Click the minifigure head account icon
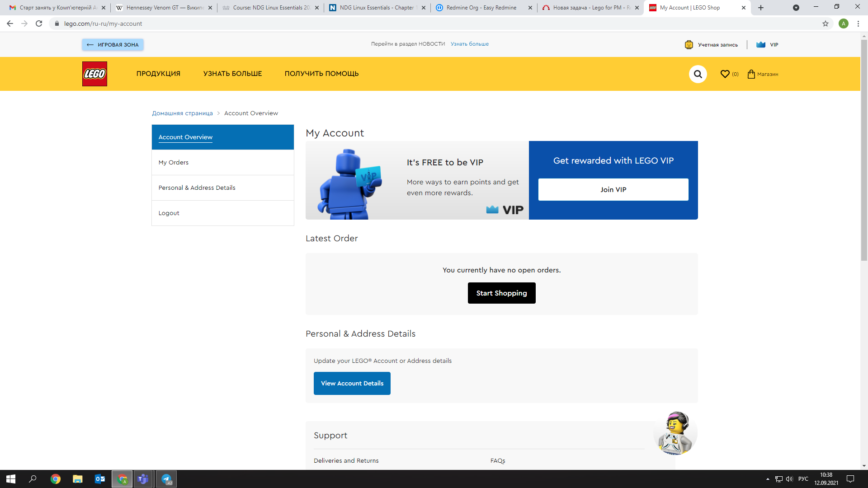The height and width of the screenshot is (488, 868). coord(689,45)
